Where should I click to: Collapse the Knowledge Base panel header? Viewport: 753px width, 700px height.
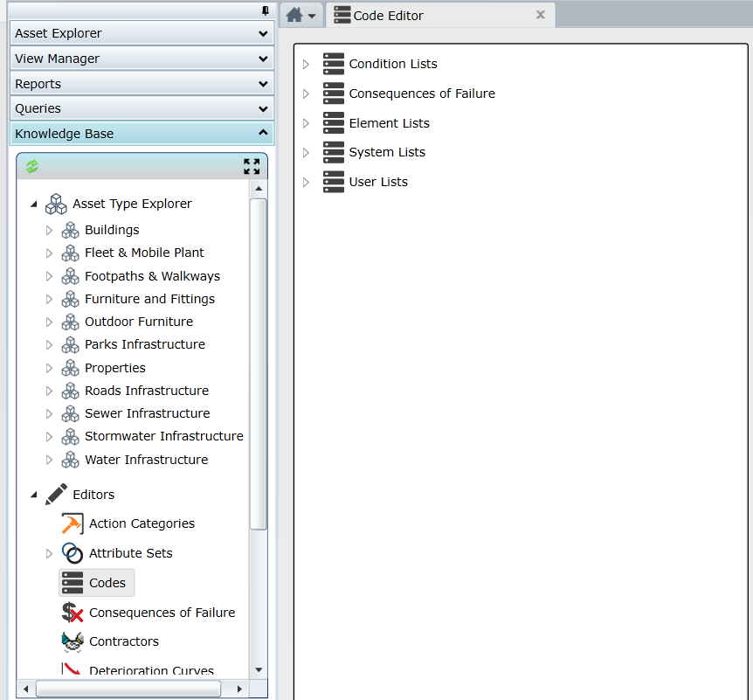click(x=142, y=134)
